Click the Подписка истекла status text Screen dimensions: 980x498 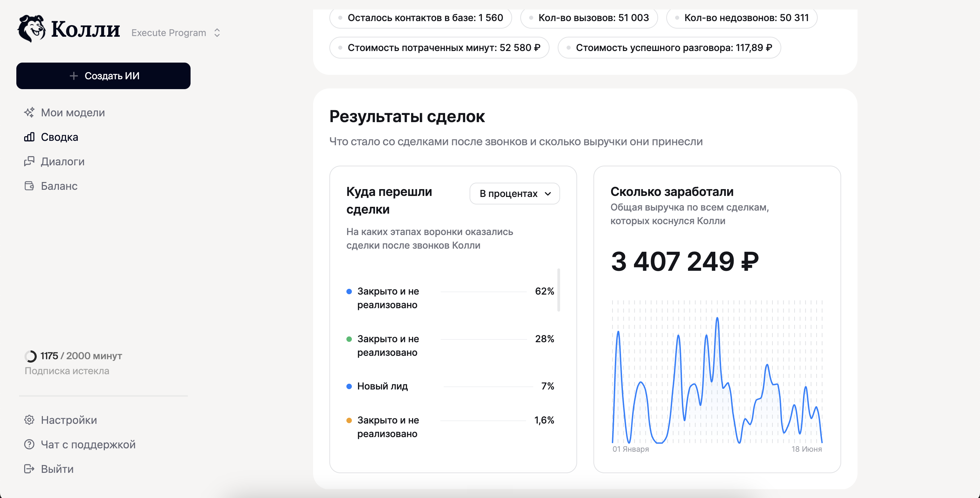(67, 371)
